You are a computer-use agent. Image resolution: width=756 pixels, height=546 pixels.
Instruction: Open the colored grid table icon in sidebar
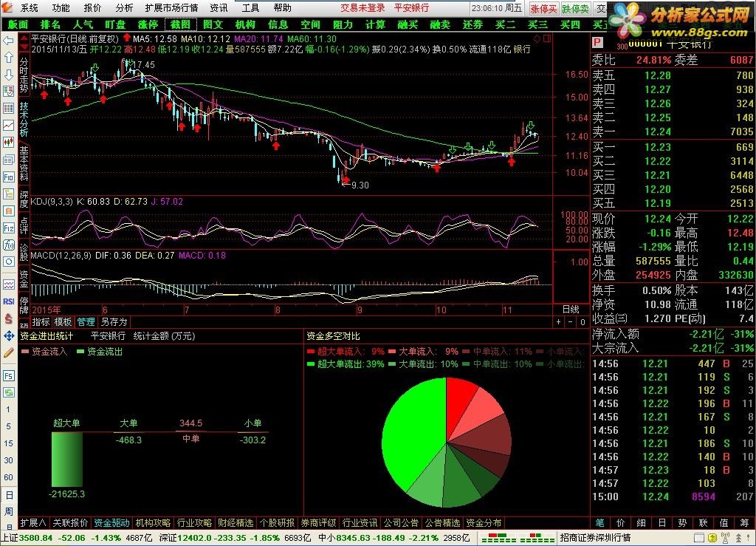pos(8,108)
